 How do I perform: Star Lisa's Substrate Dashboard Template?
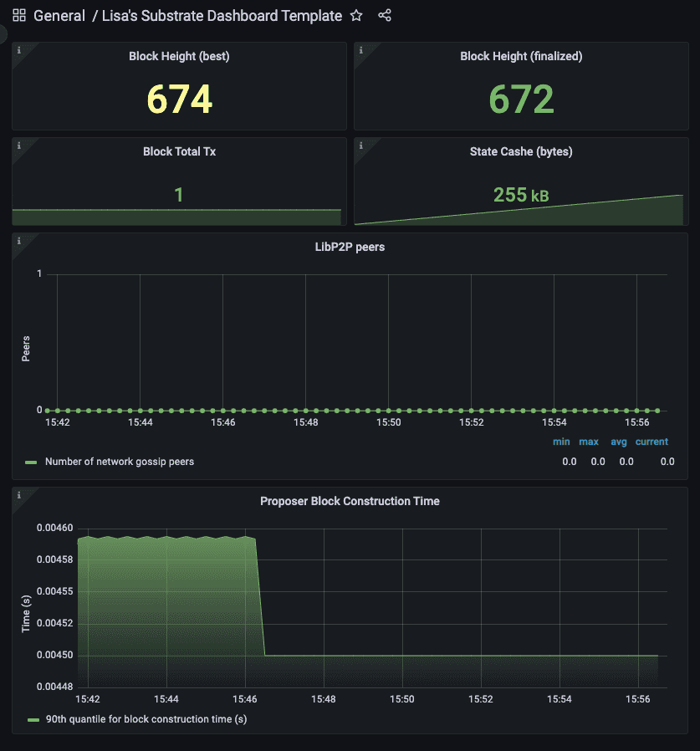pyautogui.click(x=355, y=15)
